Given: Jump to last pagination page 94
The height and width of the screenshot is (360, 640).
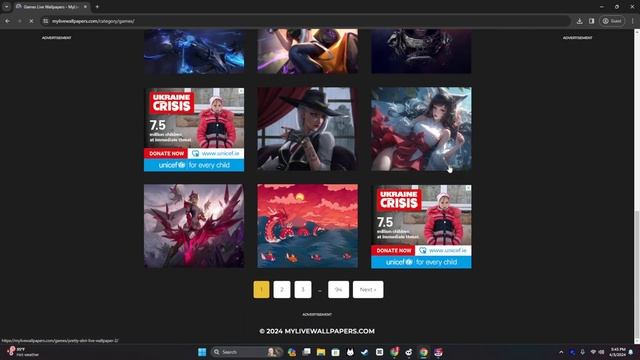Looking at the screenshot, I should (338, 289).
